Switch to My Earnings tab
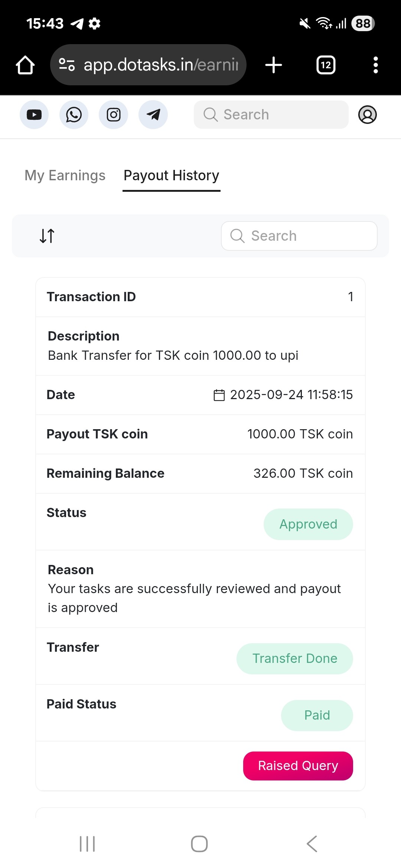This screenshot has height=868, width=401. (65, 175)
